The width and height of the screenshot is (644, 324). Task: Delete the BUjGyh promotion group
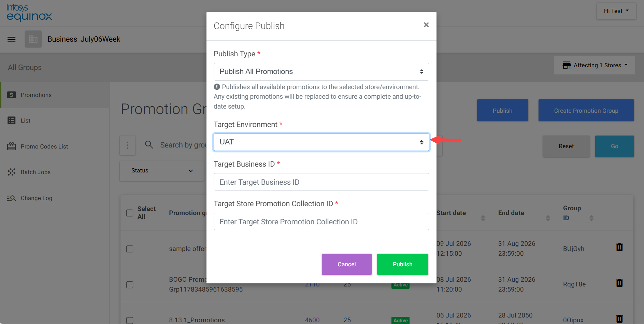(619, 247)
